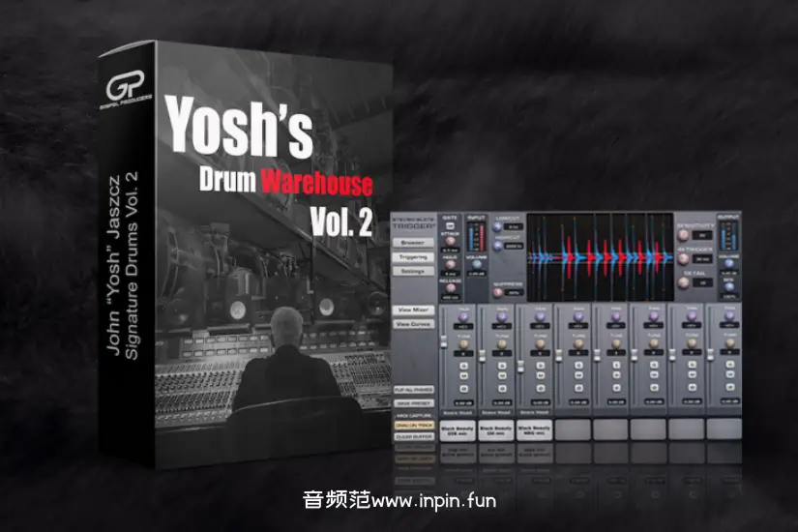
Task: Select the first Black Beauty sample slot
Action: tap(458, 430)
